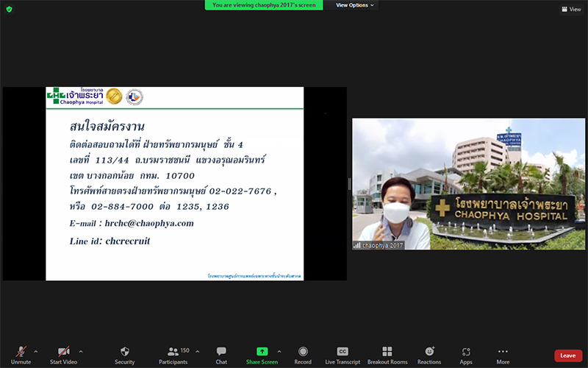
Task: Open the Reactions menu
Action: (429, 355)
